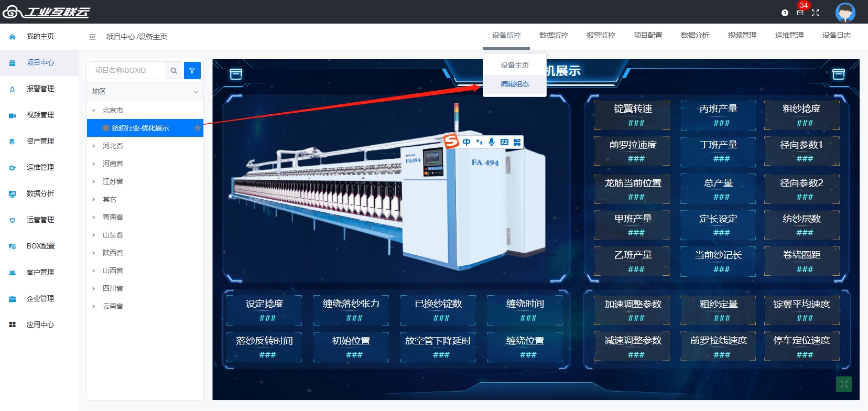Click the 项目名称/BOXID search field

pyautogui.click(x=128, y=70)
